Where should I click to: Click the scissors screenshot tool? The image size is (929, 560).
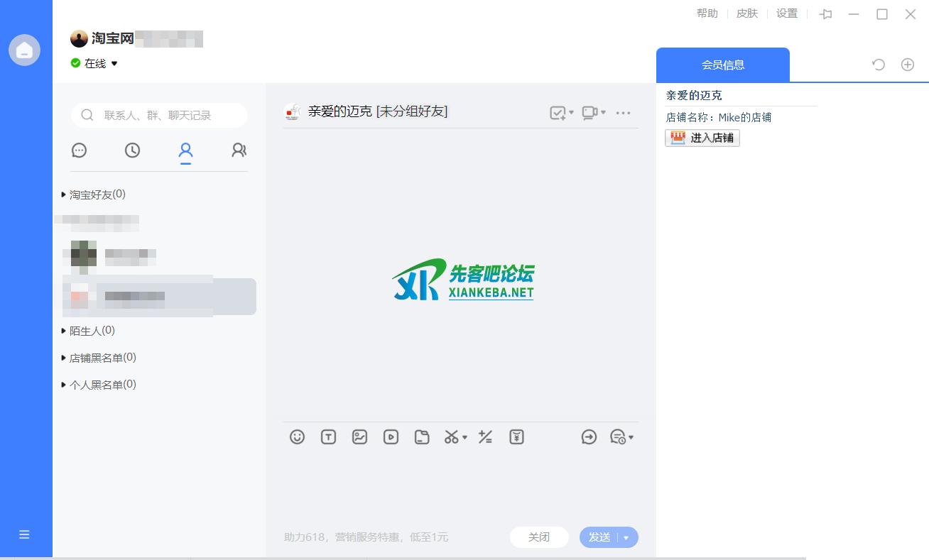pos(452,437)
